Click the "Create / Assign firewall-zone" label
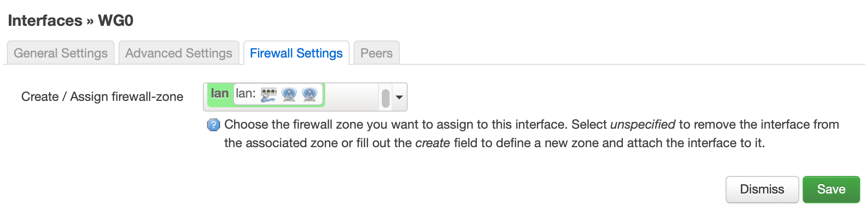The image size is (868, 212). [102, 96]
